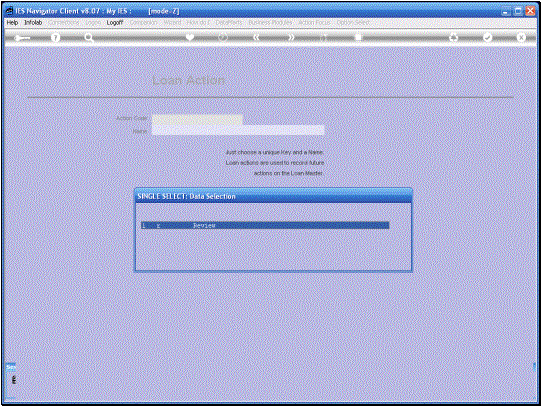This screenshot has height=406, width=541.
Task: Click the magnifying glass search icon
Action: (89, 37)
